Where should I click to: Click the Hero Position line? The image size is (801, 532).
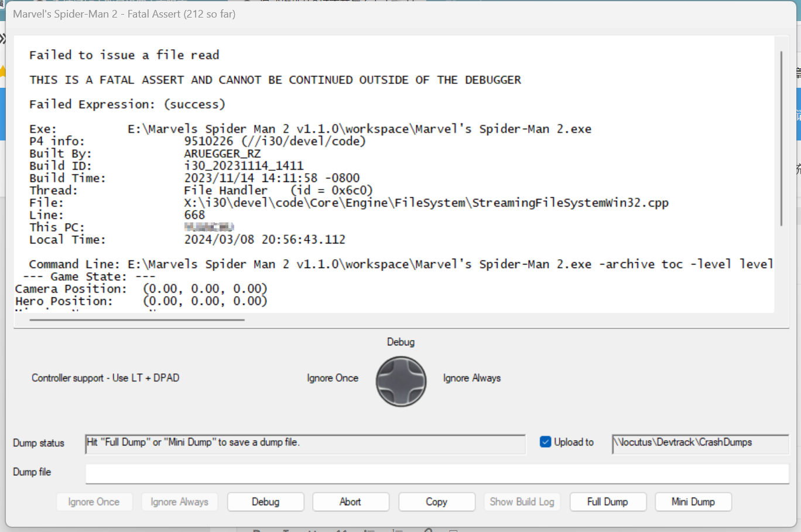[141, 301]
